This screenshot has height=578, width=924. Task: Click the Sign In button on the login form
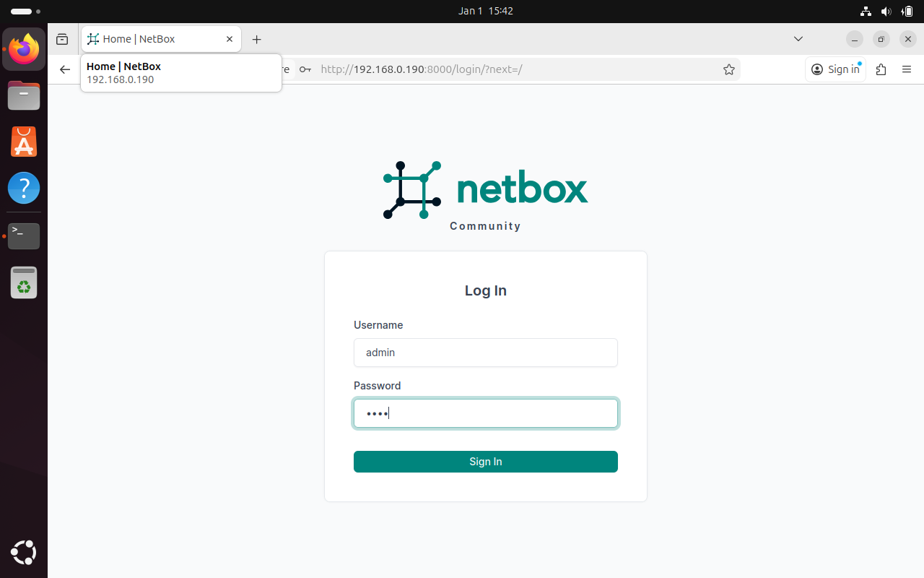click(485, 462)
